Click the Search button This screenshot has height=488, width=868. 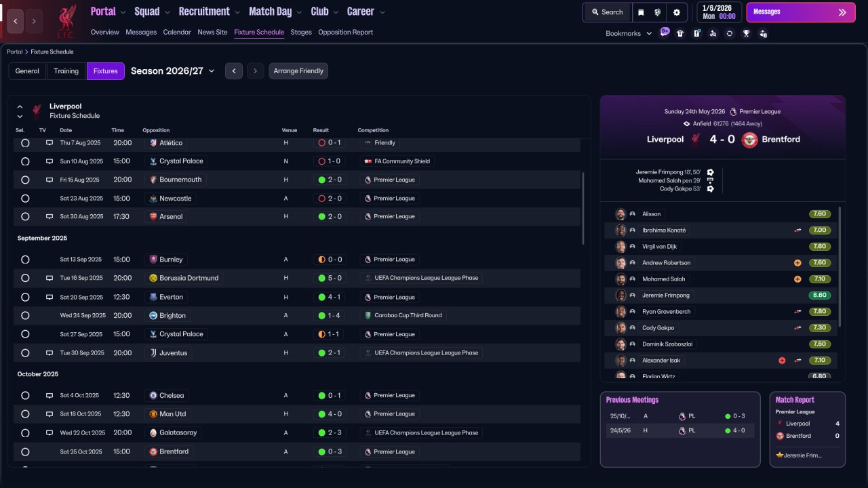pos(607,12)
